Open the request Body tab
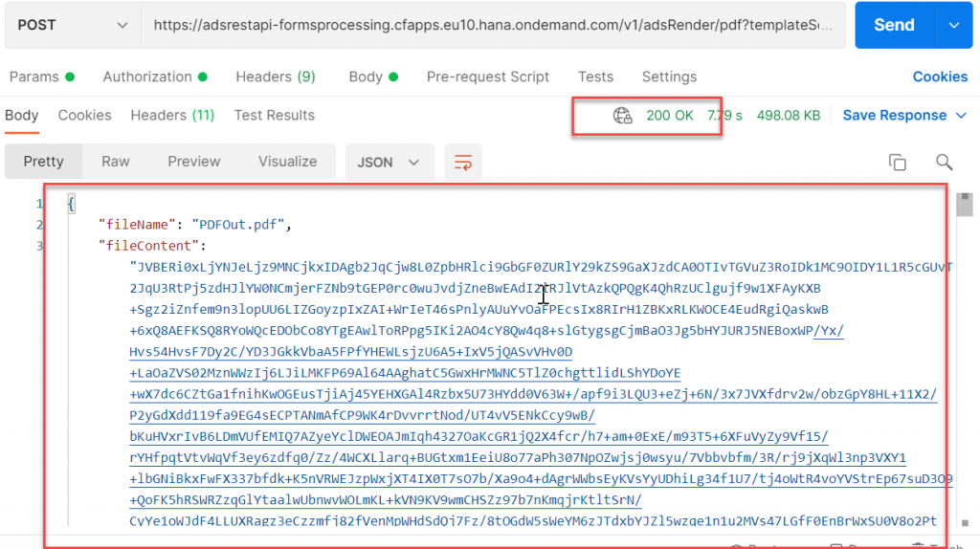The image size is (980, 549). 373,77
